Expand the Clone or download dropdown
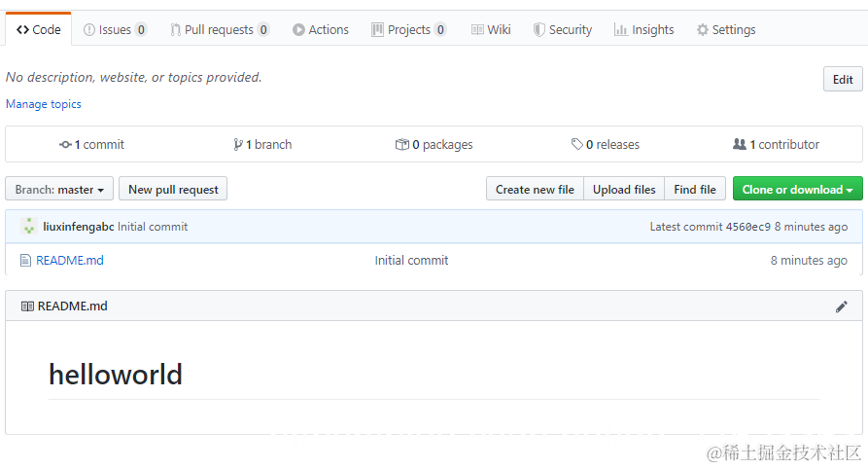Image resolution: width=868 pixels, height=469 pixels. pos(798,189)
